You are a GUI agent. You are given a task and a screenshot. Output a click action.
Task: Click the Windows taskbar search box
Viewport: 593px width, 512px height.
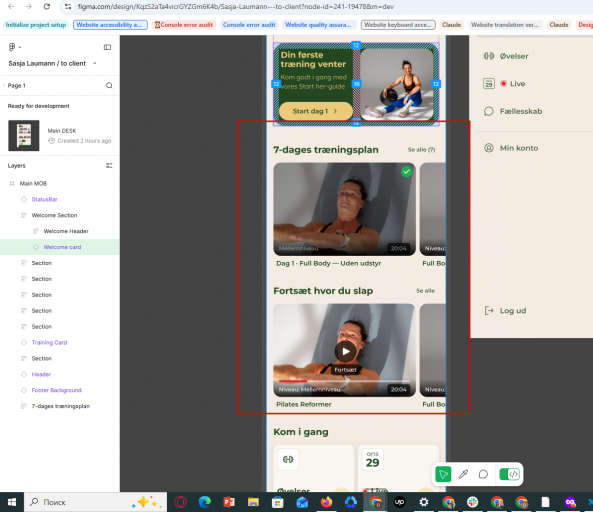tap(95, 502)
